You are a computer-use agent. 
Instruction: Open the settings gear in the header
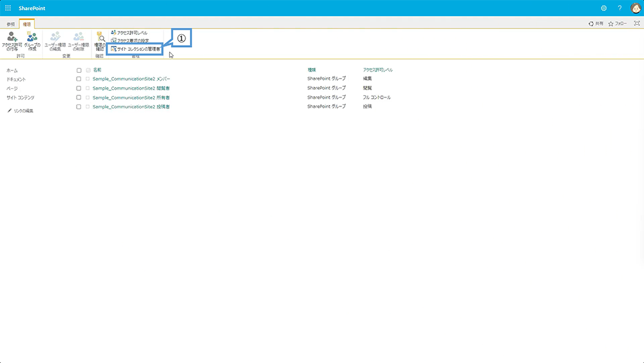(x=604, y=8)
